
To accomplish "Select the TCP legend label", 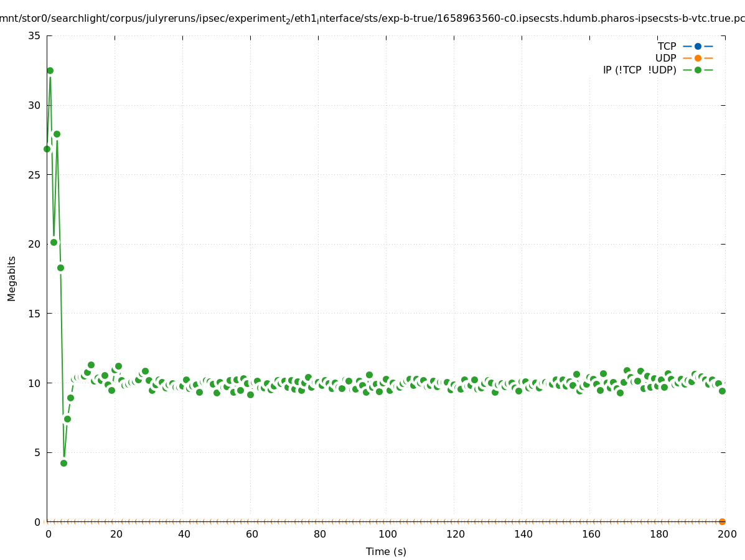I will (667, 46).
